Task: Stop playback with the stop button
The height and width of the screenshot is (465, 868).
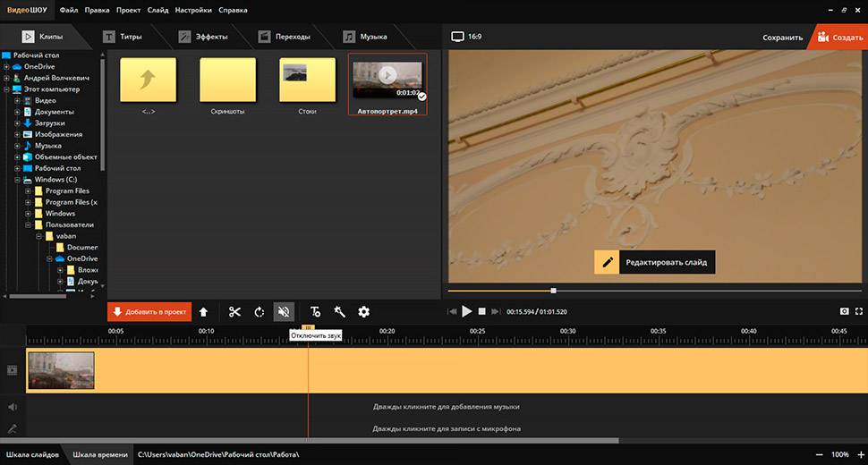Action: (481, 311)
